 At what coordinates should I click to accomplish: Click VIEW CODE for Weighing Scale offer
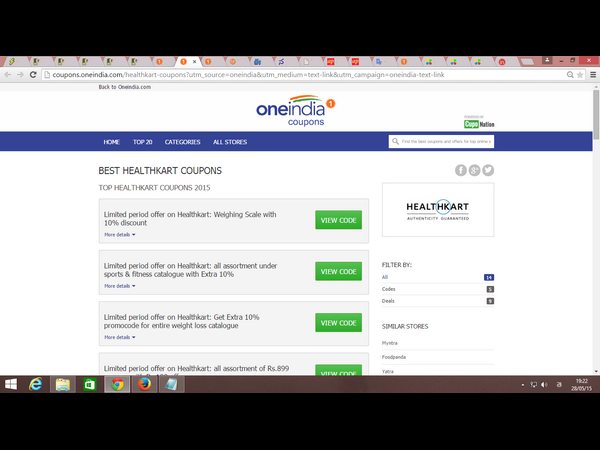(x=338, y=220)
